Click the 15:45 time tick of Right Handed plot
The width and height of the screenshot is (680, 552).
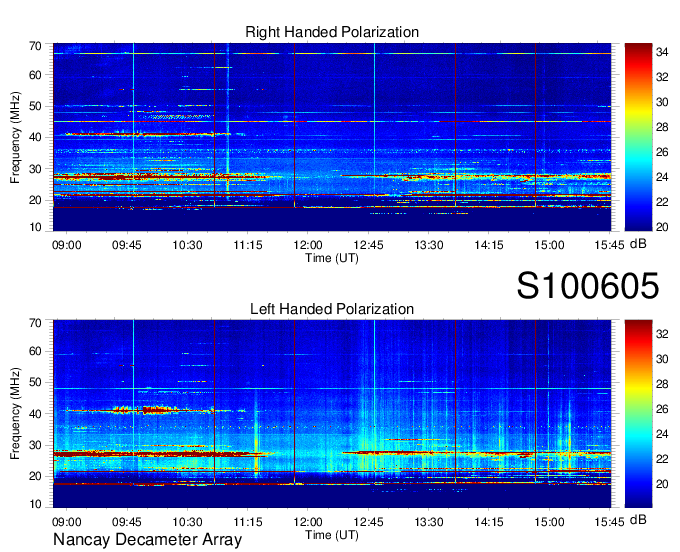pos(609,245)
